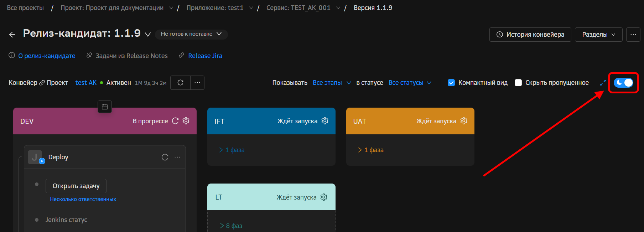Image resolution: width=644 pixels, height=232 pixels.
Task: Toggle the dark theme switch
Action: 623,83
